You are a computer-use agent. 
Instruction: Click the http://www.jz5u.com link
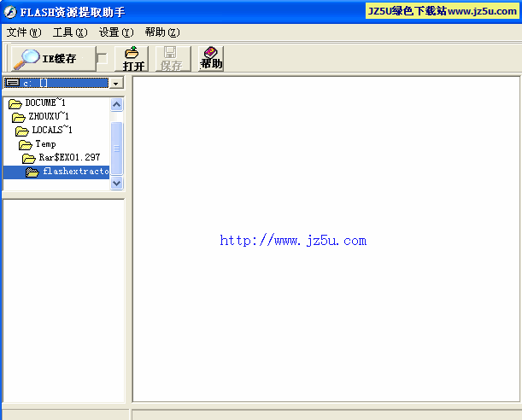(293, 241)
